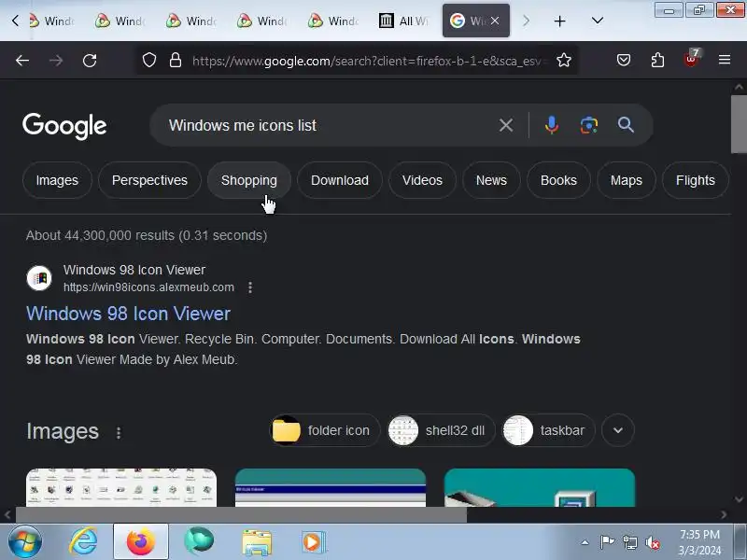
Task: Click the Windows 98 Icon Viewer site favicon
Action: click(39, 277)
